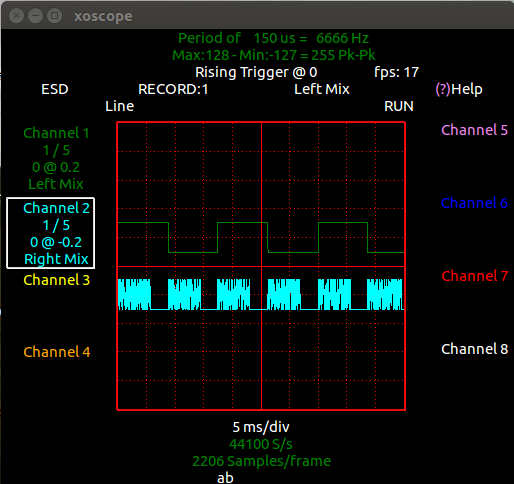The height and width of the screenshot is (484, 514).
Task: Click the 'Left Mix' trigger channel at top
Action: point(322,89)
